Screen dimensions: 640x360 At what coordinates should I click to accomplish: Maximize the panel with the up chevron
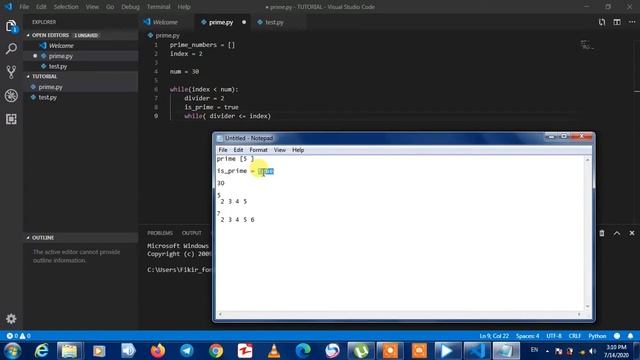pos(617,233)
